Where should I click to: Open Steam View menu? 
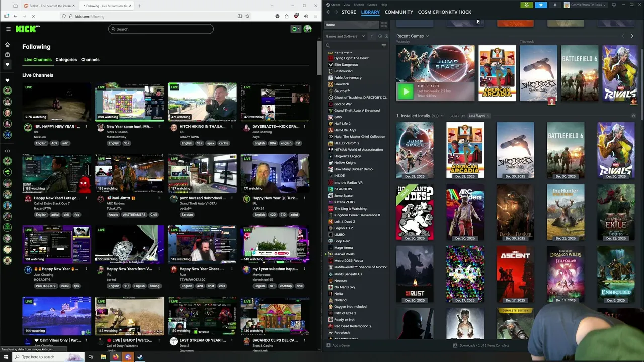coord(347,5)
